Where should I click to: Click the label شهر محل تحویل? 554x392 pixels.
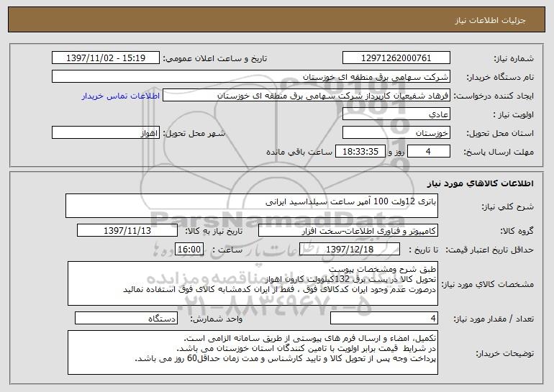(x=194, y=134)
